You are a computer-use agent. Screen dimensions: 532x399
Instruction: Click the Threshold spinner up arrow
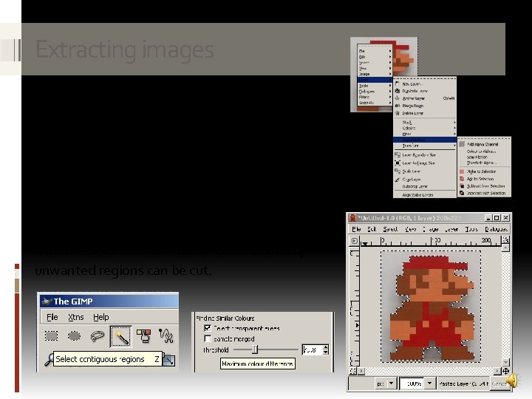tap(325, 347)
